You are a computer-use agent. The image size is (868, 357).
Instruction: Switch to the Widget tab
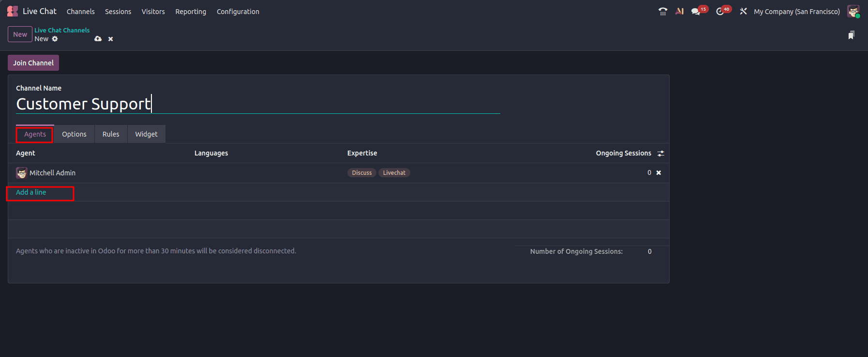[x=147, y=134]
